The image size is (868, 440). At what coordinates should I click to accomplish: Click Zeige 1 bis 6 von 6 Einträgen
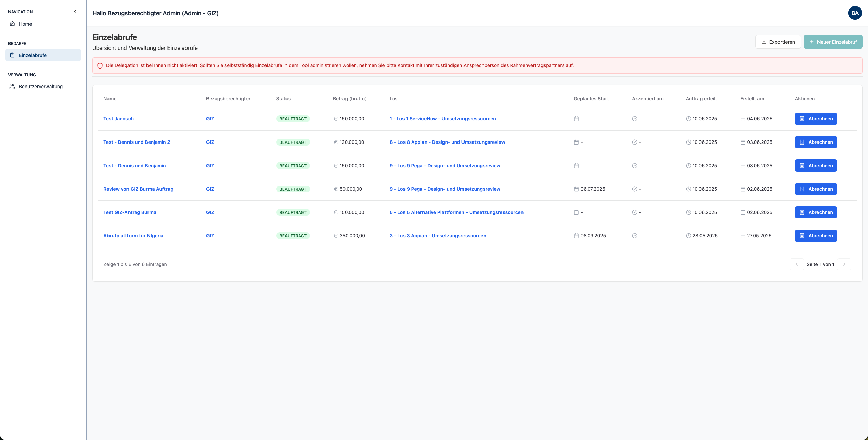click(135, 264)
